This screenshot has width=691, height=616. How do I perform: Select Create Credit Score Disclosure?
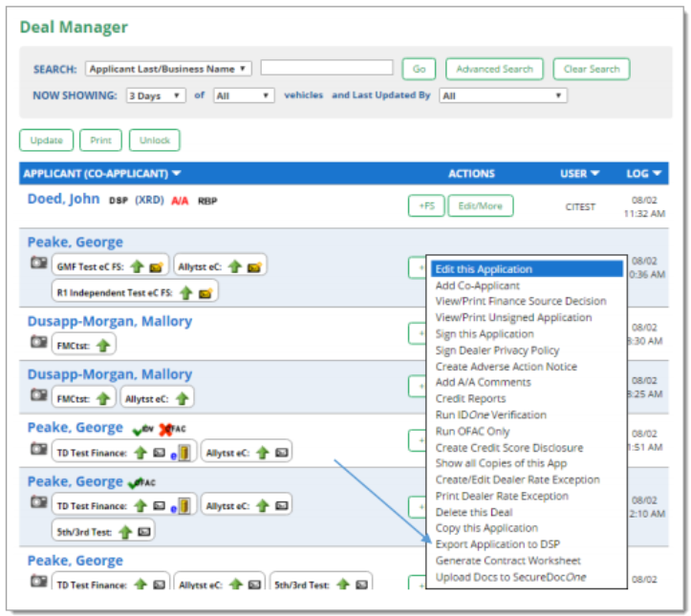click(509, 447)
